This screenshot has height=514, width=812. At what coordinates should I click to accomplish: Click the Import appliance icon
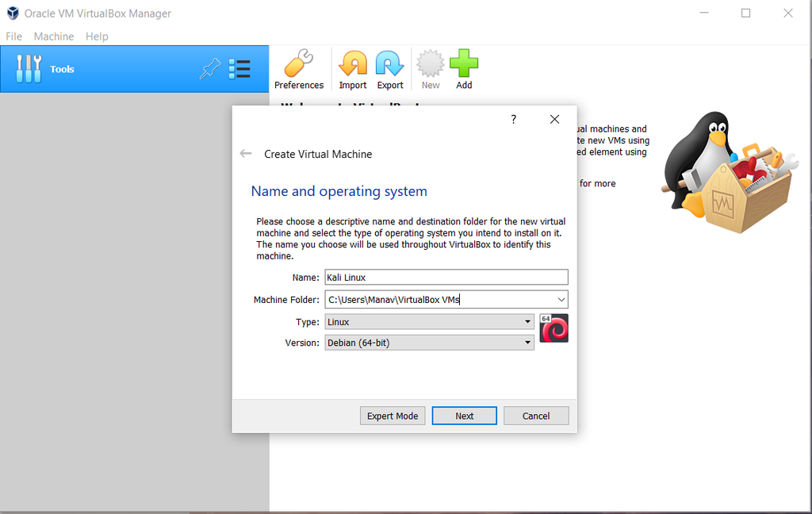353,70
